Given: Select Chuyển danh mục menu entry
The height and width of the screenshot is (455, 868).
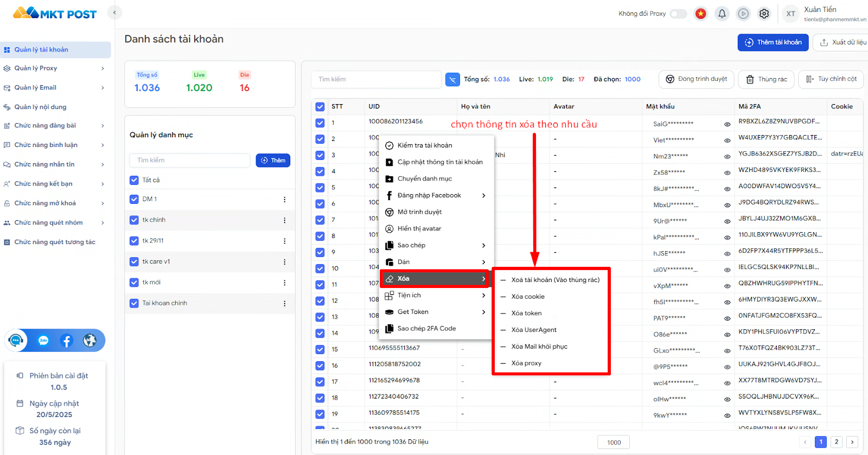Looking at the screenshot, I should pyautogui.click(x=436, y=178).
